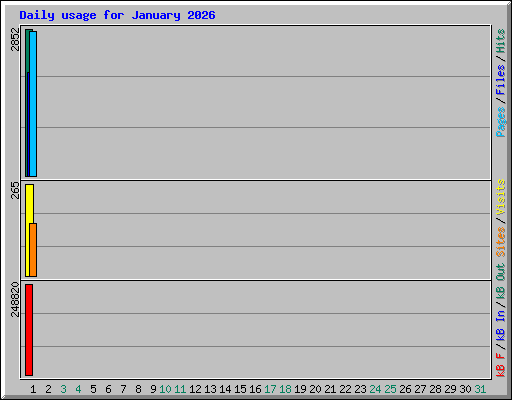Click weekend day 24 on the x-axis
This screenshot has height=400, width=512.
(375, 389)
